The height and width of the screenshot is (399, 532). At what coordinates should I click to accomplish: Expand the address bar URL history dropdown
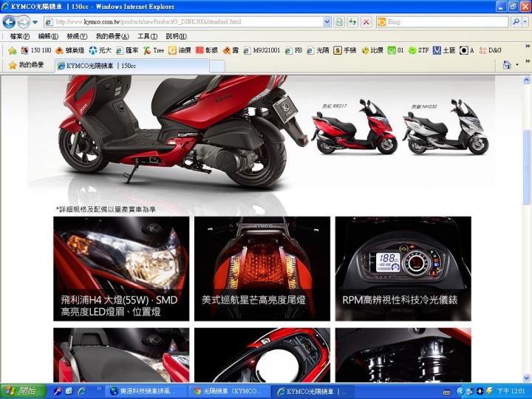click(x=327, y=22)
